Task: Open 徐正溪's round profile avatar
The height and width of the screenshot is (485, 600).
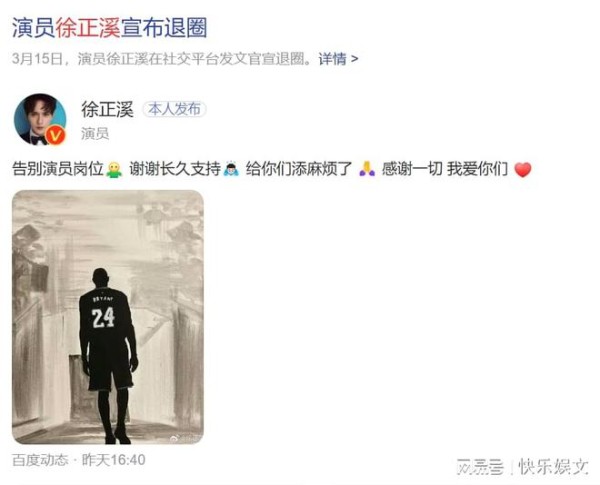Action: [x=40, y=119]
